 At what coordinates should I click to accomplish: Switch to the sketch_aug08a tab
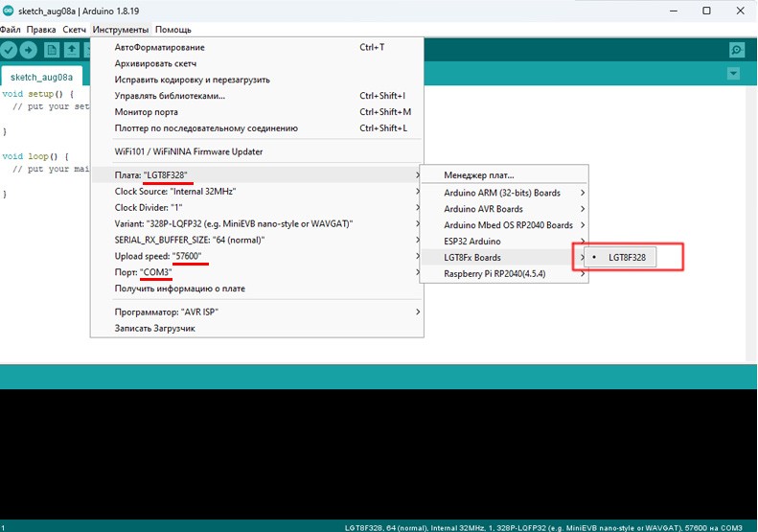click(x=41, y=75)
